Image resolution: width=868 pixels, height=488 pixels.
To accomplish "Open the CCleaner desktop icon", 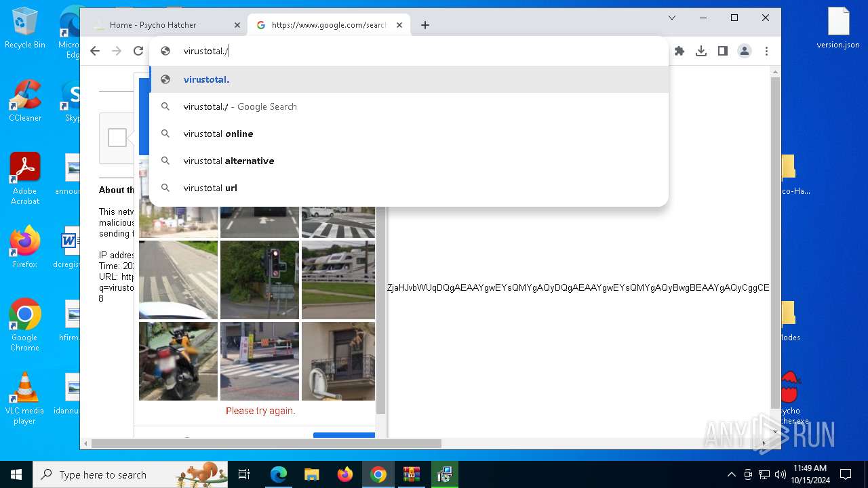I will [25, 102].
